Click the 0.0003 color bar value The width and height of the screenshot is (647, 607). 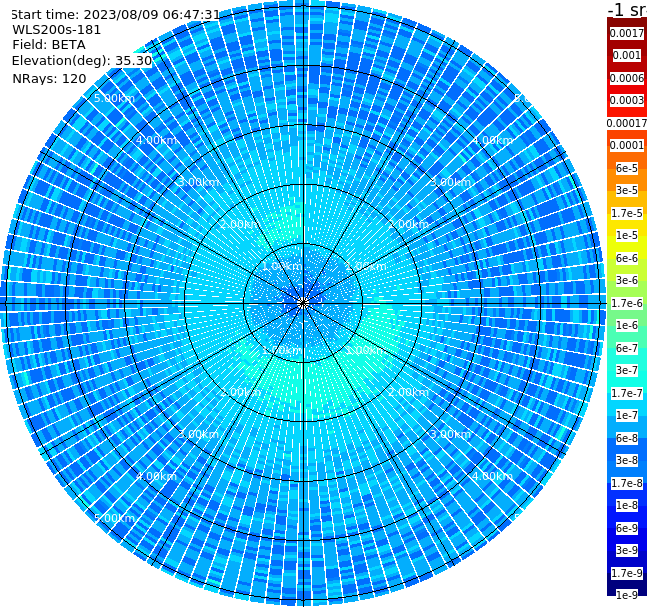[627, 100]
